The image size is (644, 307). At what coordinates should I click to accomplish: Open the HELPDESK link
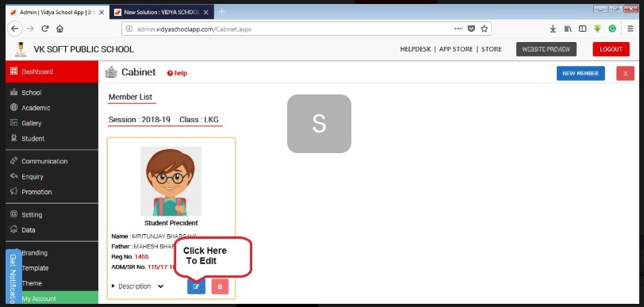coord(416,49)
